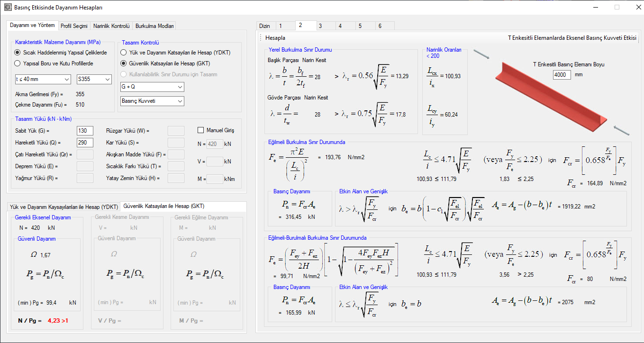
Task: Open the Dizin tab
Action: (265, 26)
